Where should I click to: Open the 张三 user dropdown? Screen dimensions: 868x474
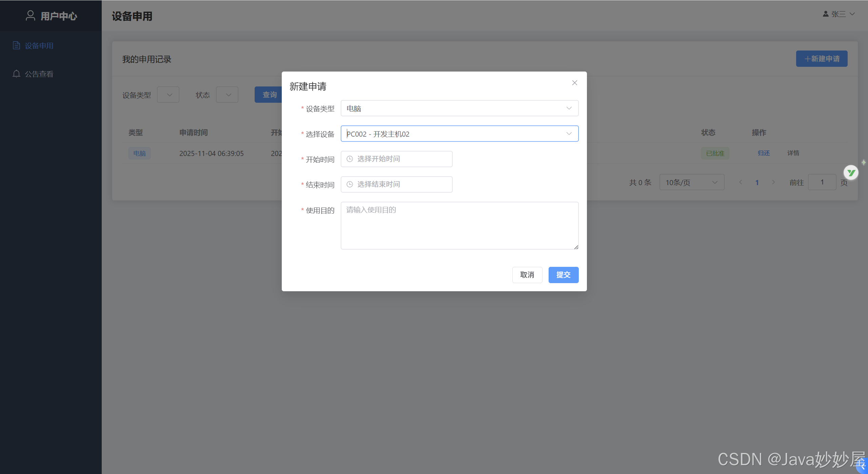point(839,14)
